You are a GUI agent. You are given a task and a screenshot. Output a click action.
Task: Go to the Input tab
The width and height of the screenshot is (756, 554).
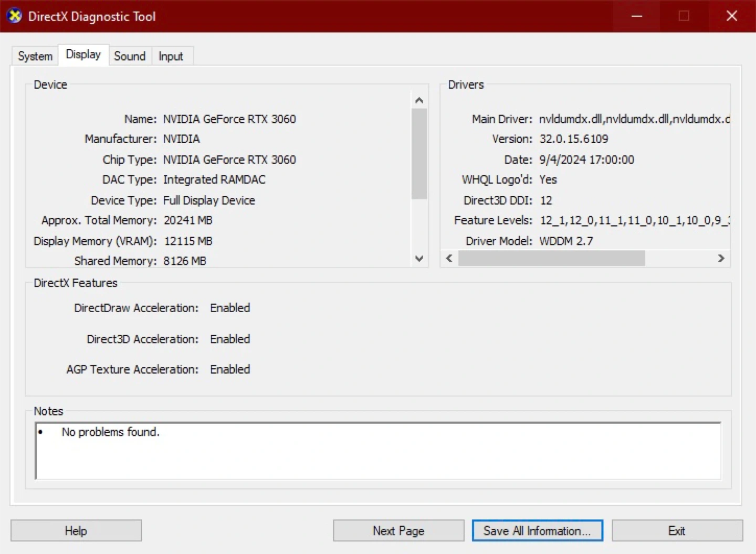[x=171, y=56]
